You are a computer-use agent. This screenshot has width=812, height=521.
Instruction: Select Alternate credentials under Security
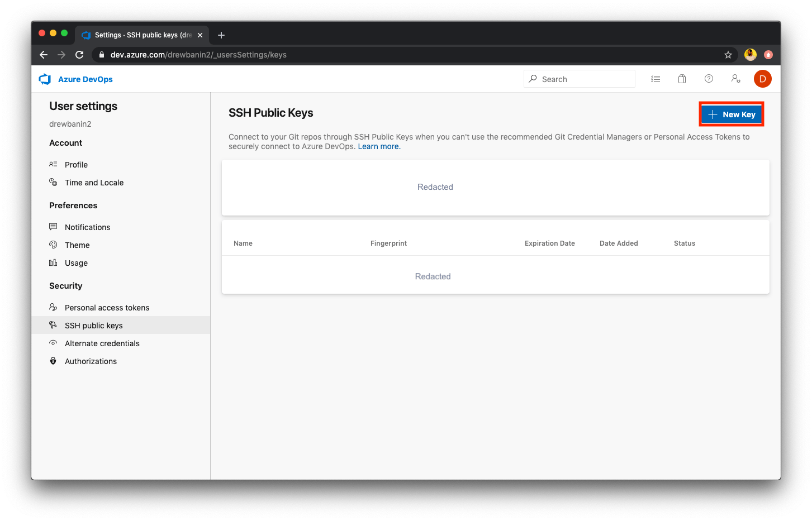[x=102, y=343]
